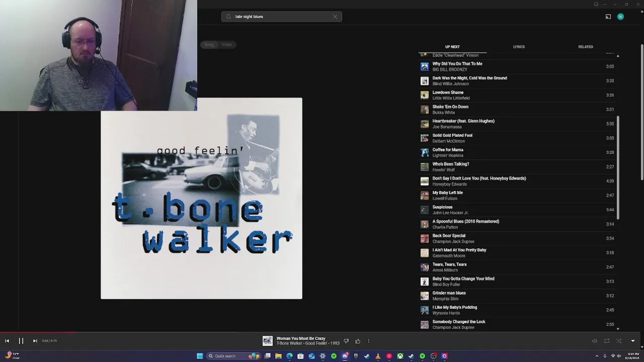Click the cast to device icon
The width and height of the screenshot is (644, 362).
click(608, 17)
